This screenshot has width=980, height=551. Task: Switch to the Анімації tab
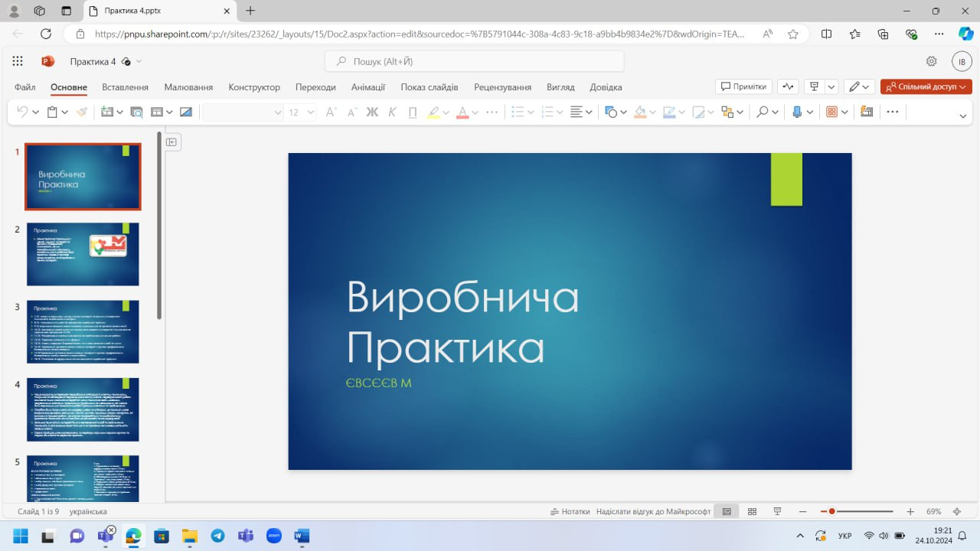368,87
